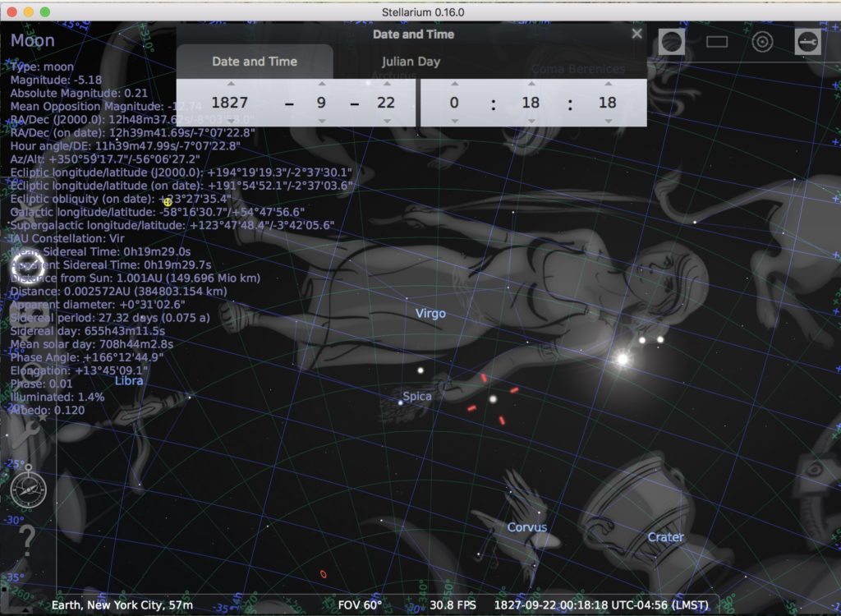Decrease the month with its down arrow
The image size is (841, 616).
tap(322, 122)
